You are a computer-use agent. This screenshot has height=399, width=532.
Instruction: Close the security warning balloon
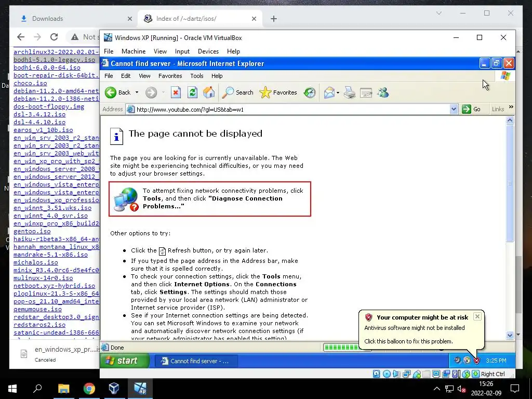tap(477, 316)
